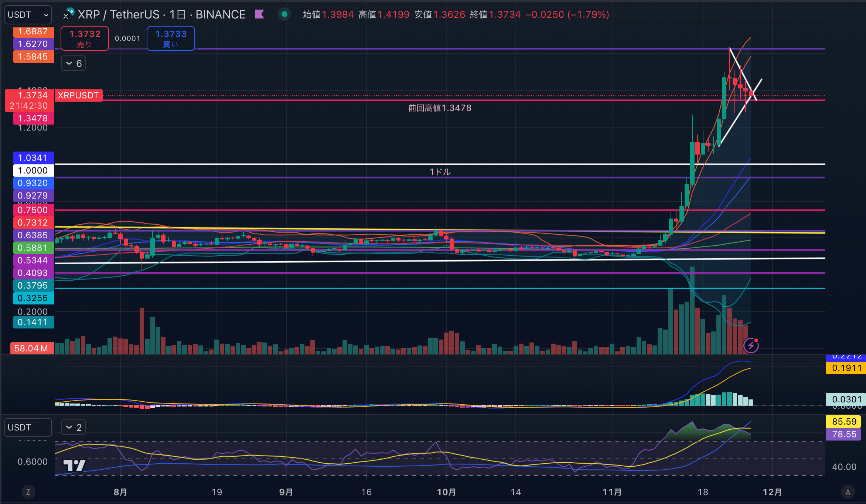Click the 0.6385 purple price label
This screenshot has height=504, width=866.
pos(34,235)
